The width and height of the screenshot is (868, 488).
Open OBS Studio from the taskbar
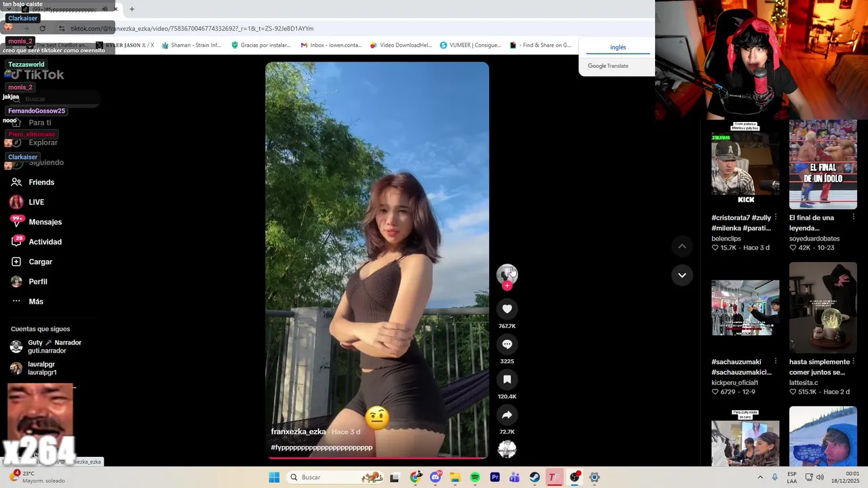(x=574, y=477)
